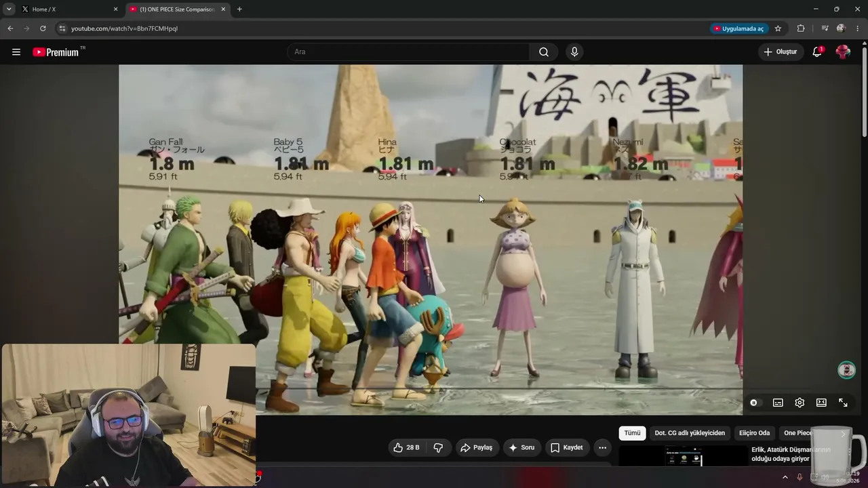Image resolution: width=868 pixels, height=488 pixels.
Task: Go back in the browser
Action: pos(10,28)
